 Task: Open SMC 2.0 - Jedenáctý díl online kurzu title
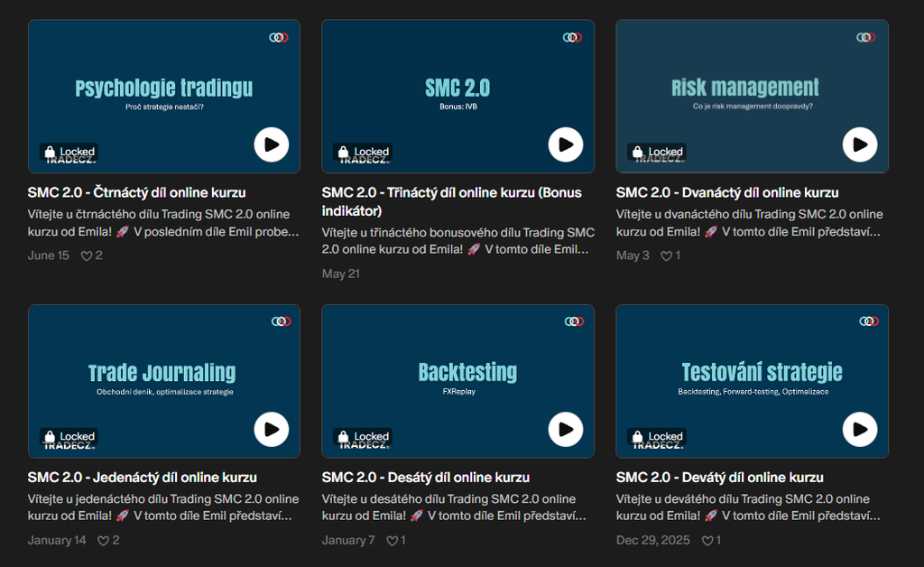(x=142, y=478)
